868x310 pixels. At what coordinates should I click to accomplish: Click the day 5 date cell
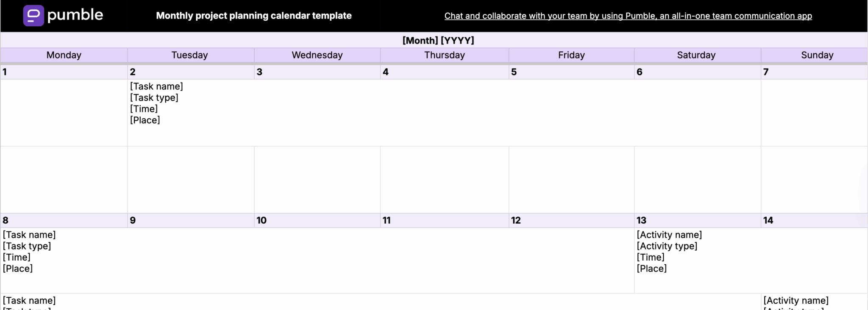click(571, 72)
